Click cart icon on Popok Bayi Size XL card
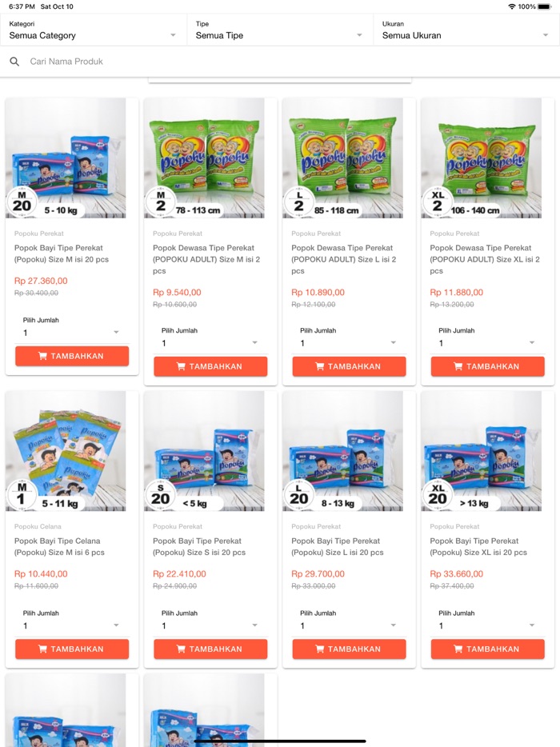560x747 pixels. pyautogui.click(x=458, y=649)
